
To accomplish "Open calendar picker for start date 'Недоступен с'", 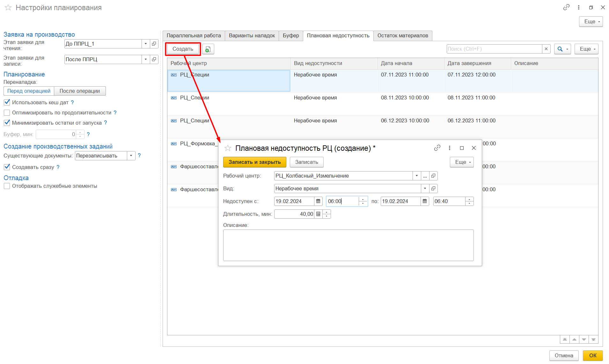I will tap(318, 201).
